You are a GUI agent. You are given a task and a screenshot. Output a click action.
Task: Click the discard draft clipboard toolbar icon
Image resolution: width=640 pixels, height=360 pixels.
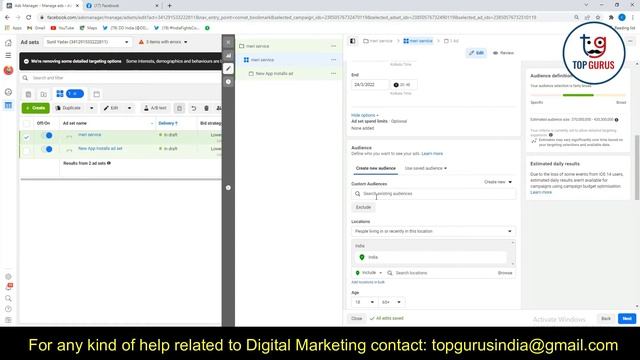(179, 108)
